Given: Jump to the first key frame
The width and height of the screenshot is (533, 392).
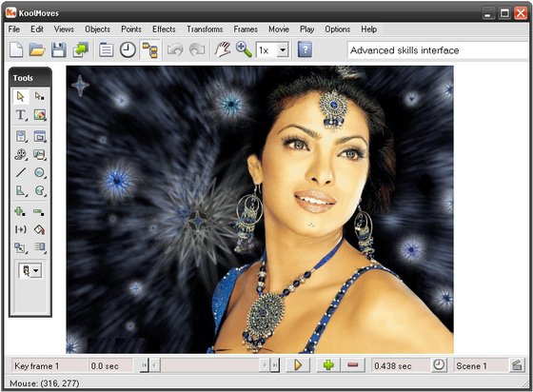Looking at the screenshot, I should (145, 365).
